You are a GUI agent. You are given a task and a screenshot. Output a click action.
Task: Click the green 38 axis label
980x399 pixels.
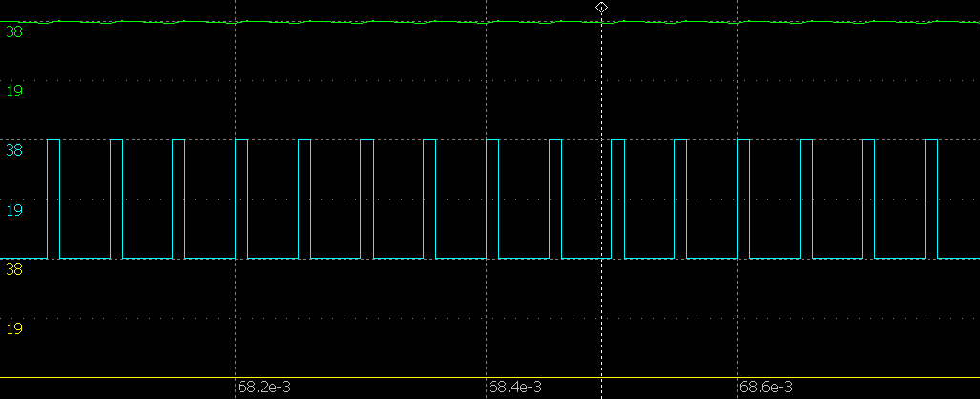(x=14, y=31)
